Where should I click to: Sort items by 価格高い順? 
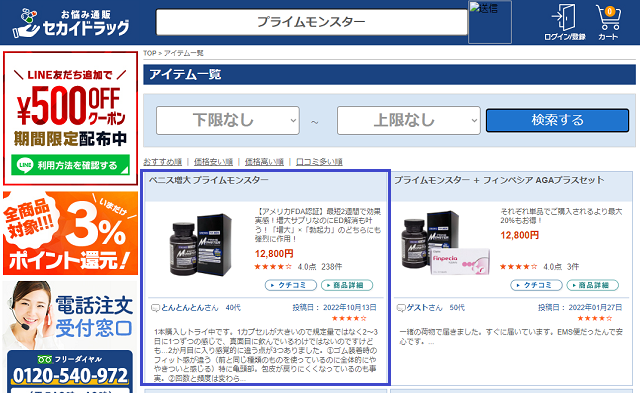click(x=264, y=162)
